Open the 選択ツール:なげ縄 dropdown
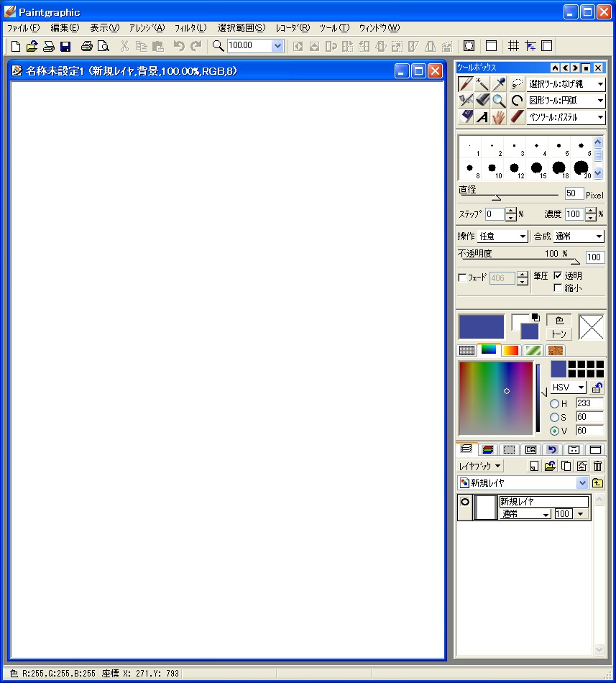The height and width of the screenshot is (683, 616). (566, 83)
